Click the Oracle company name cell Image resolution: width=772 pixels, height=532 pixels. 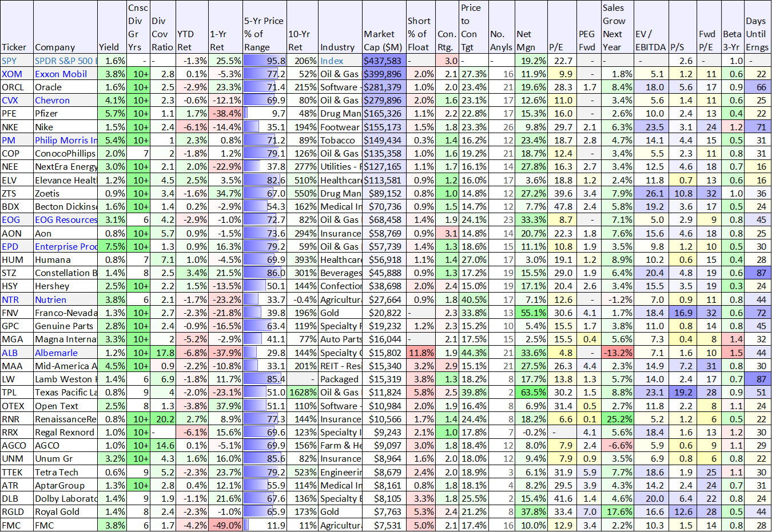(x=65, y=87)
